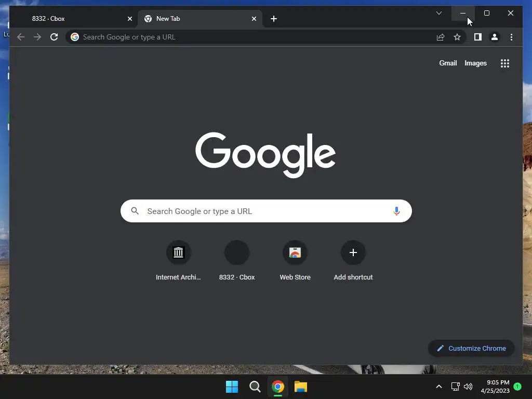The height and width of the screenshot is (399, 532).
Task: Open the Internet Archive shortcut
Action: (178, 261)
